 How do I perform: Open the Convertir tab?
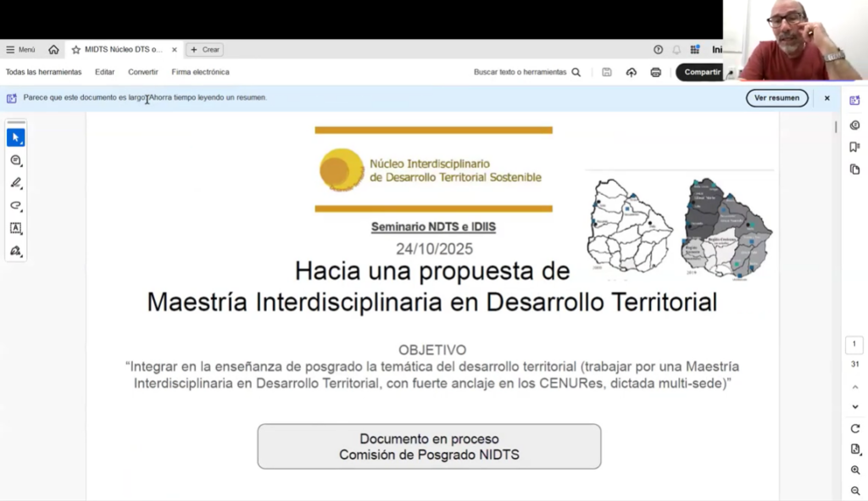[x=142, y=72]
